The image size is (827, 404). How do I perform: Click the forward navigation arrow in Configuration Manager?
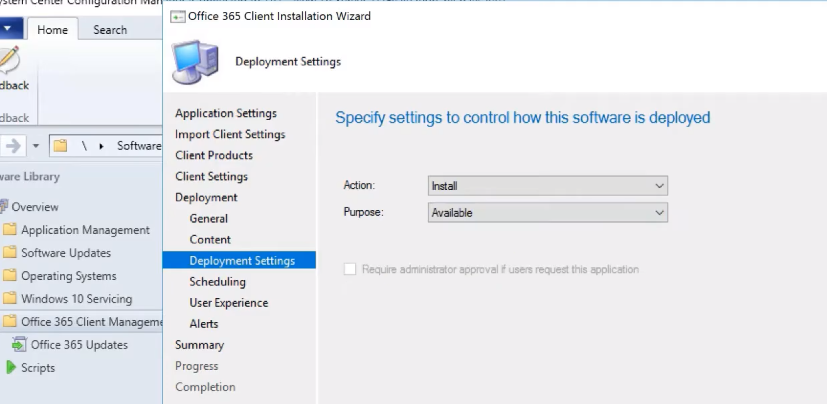[x=13, y=146]
